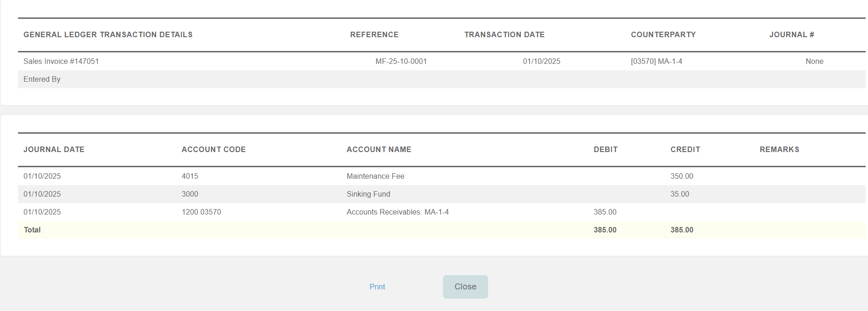Viewport: 868px width, 311px height.
Task: Click the Print link
Action: (x=377, y=287)
